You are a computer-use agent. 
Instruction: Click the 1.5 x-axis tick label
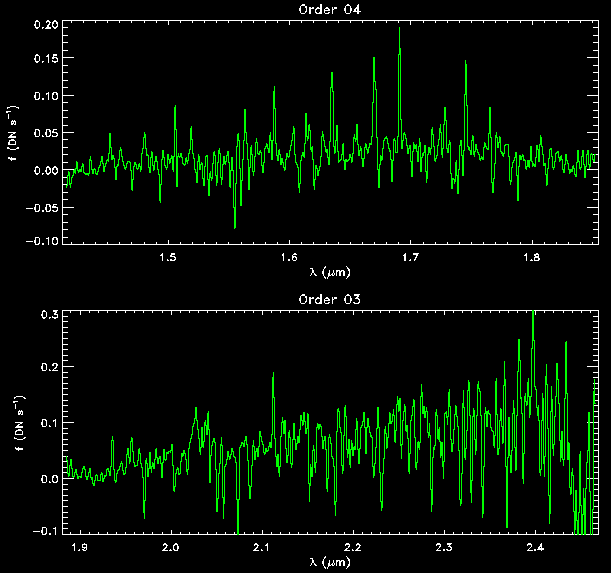tap(168, 259)
